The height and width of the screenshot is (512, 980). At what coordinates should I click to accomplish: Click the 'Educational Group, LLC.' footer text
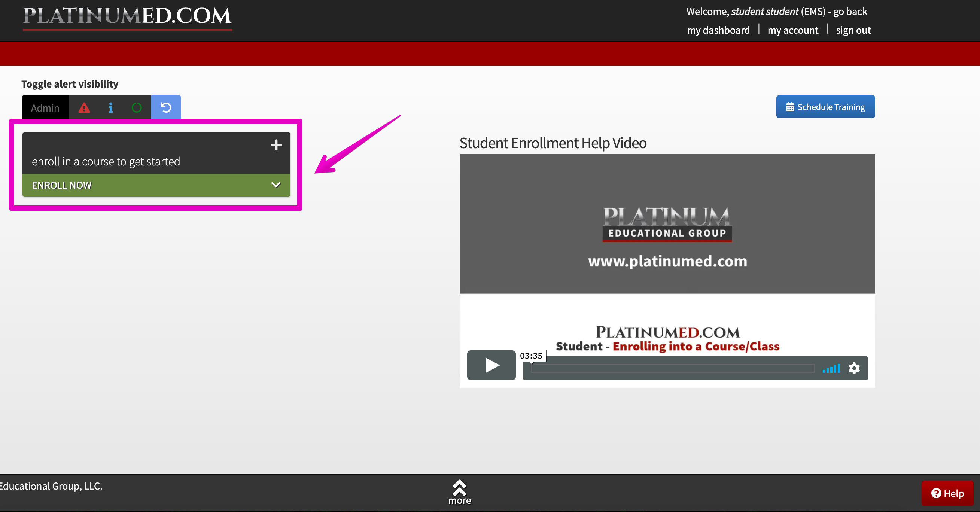click(51, 486)
